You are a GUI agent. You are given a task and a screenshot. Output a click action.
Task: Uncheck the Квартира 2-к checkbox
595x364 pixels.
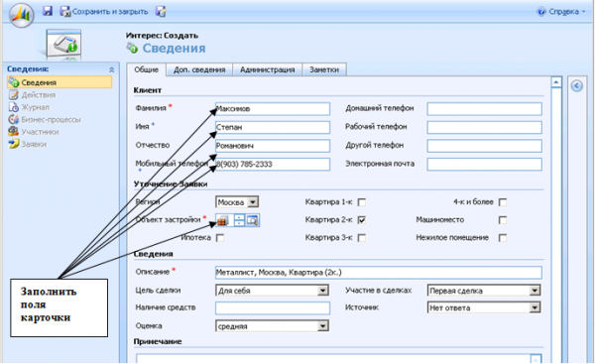click(362, 220)
